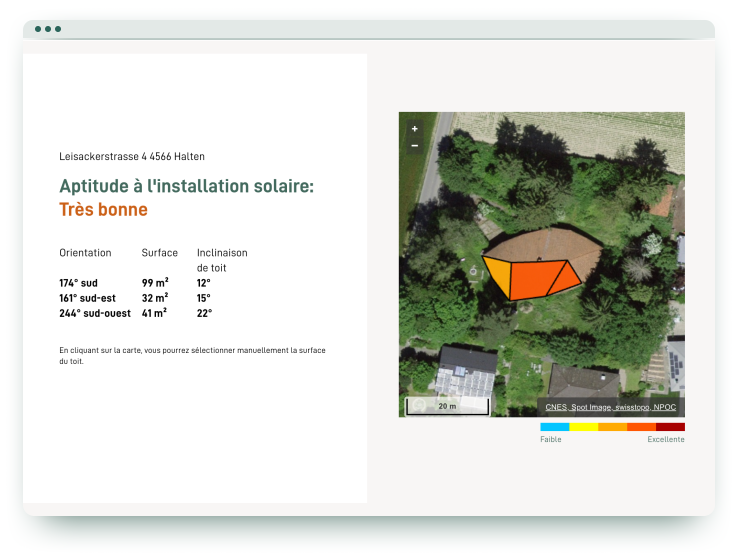Click the blue 'Faible' legend swatch

click(554, 427)
